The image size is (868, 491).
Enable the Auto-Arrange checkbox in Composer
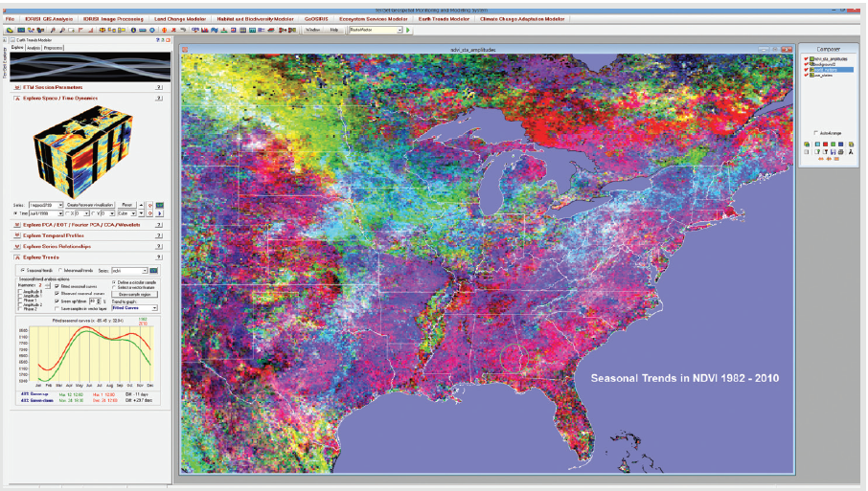tap(815, 133)
